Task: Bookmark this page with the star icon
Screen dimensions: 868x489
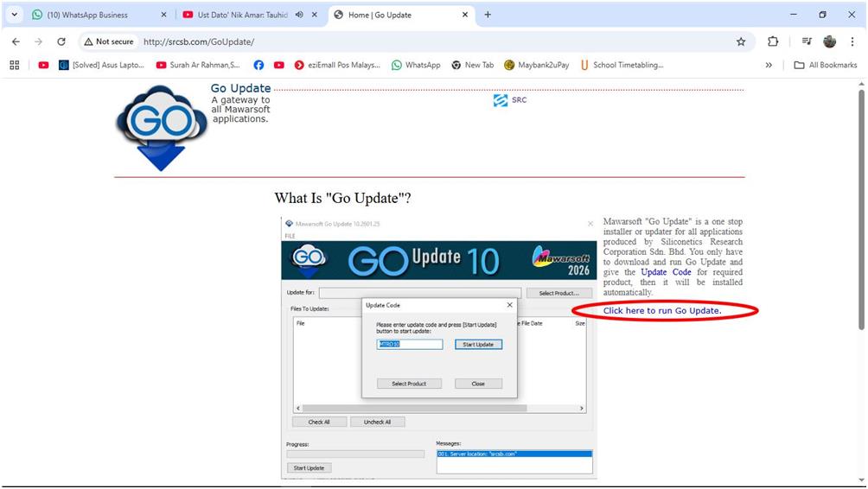Action: [x=741, y=41]
